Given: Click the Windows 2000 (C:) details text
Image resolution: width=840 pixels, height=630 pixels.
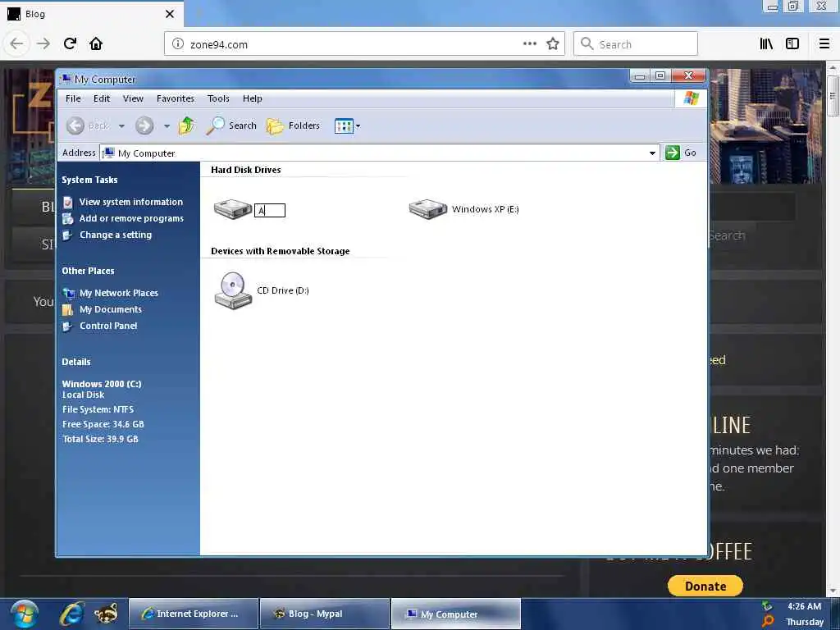Looking at the screenshot, I should (102, 384).
